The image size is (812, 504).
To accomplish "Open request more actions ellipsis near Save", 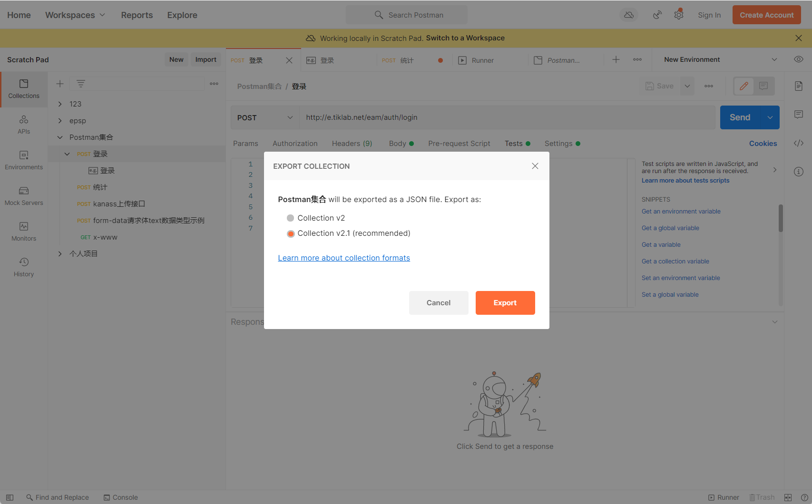I will [709, 86].
